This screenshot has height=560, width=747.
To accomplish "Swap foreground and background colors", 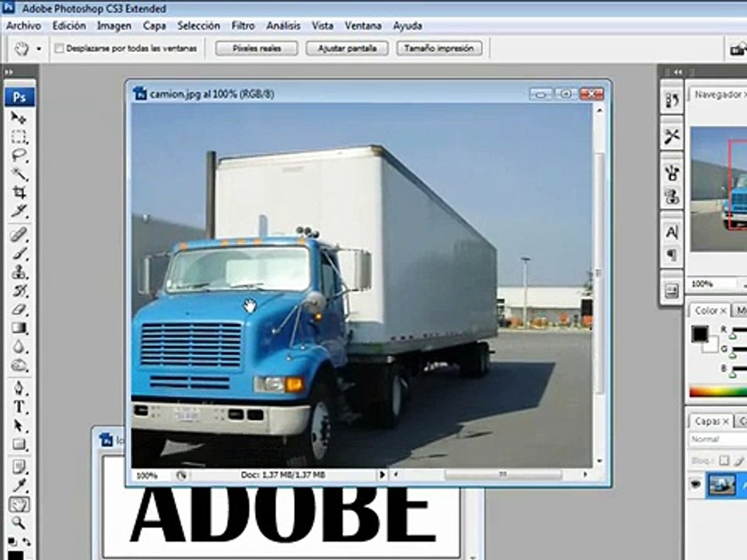I will (26, 542).
